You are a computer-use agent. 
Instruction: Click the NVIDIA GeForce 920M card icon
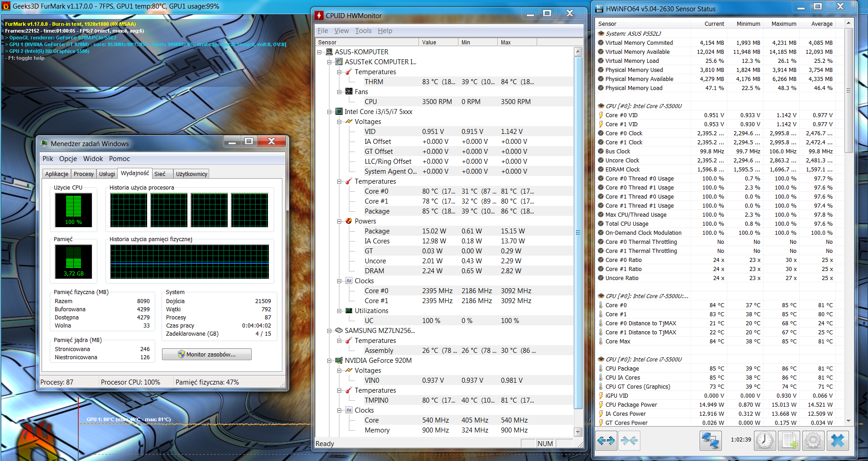click(x=339, y=360)
